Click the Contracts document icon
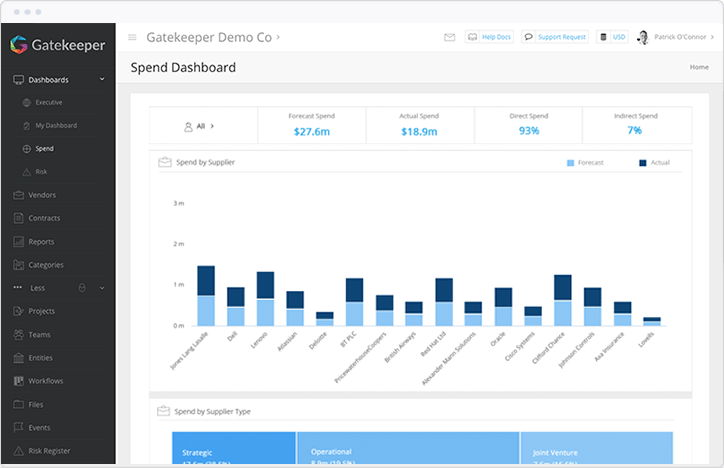 coord(18,218)
